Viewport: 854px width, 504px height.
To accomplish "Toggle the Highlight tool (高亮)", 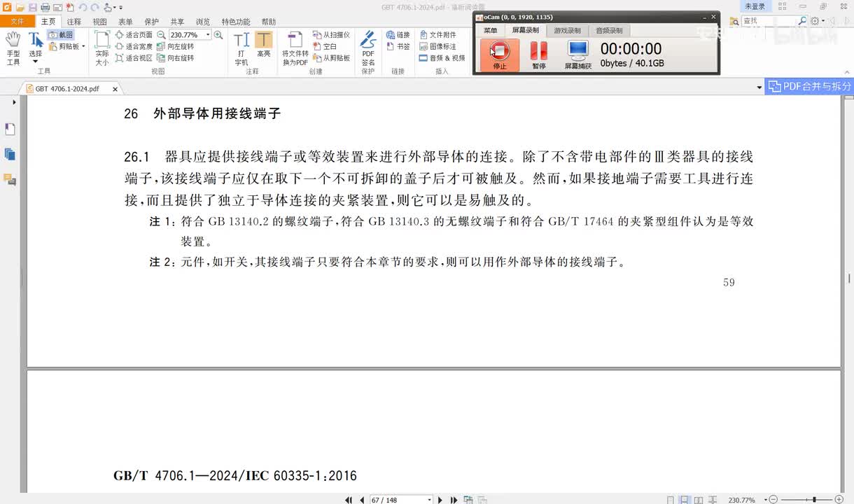I will pyautogui.click(x=264, y=45).
